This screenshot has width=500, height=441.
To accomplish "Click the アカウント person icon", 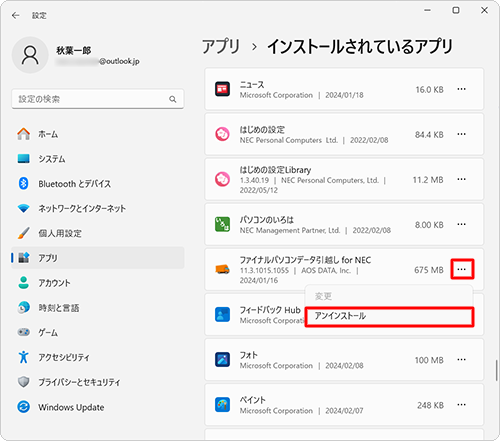I will click(24, 283).
